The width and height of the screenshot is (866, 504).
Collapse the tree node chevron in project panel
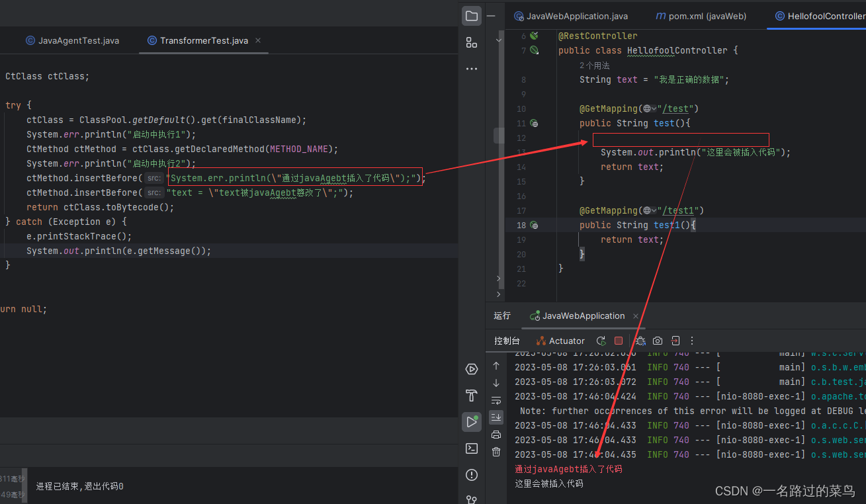click(499, 40)
